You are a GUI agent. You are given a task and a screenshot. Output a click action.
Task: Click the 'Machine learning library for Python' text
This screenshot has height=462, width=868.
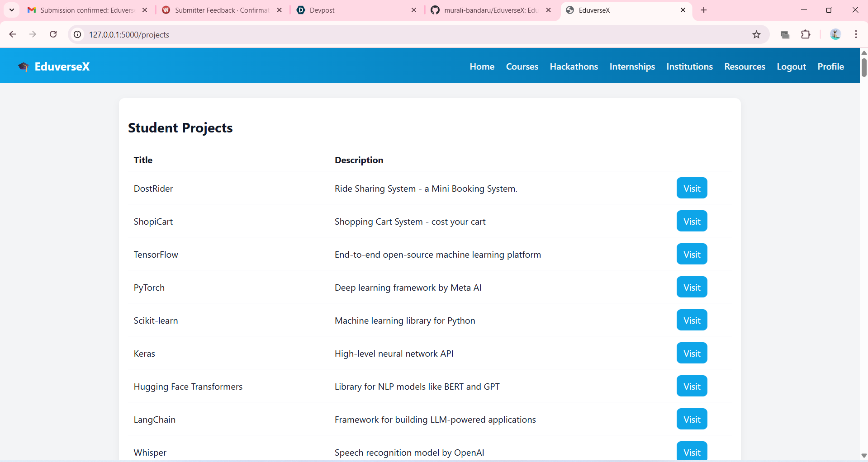coord(405,321)
